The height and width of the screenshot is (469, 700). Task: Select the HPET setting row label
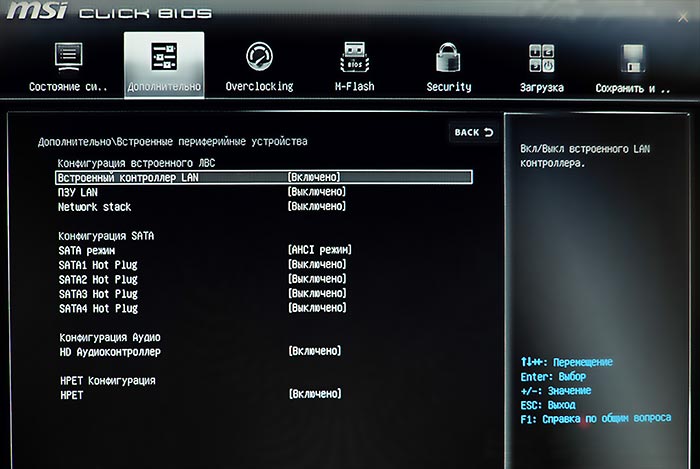pos(72,395)
